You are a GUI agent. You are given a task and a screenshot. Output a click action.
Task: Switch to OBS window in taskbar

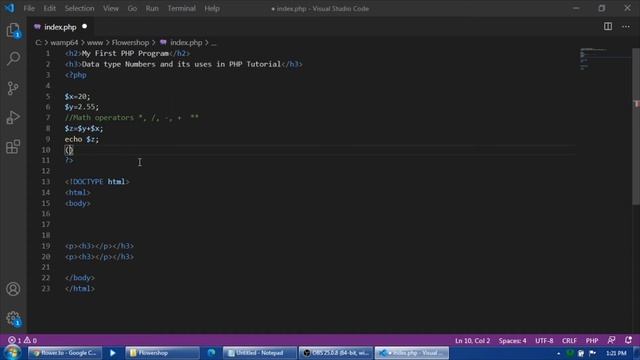point(336,353)
